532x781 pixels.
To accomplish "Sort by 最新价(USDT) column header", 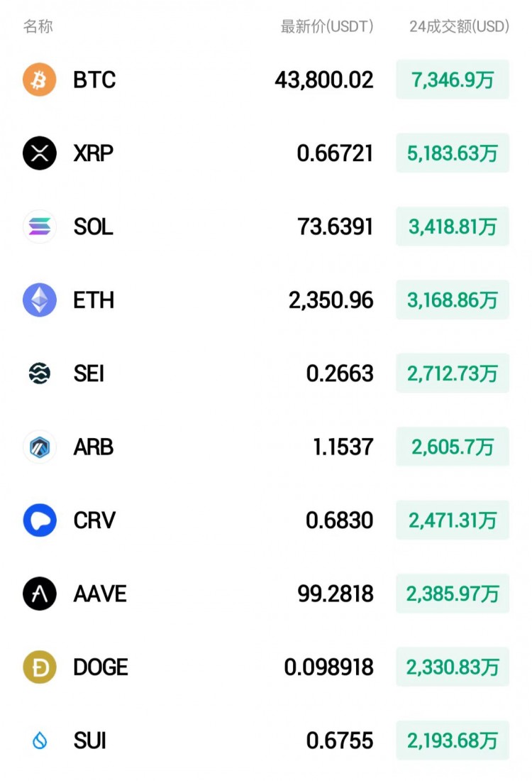I will pyautogui.click(x=327, y=26).
